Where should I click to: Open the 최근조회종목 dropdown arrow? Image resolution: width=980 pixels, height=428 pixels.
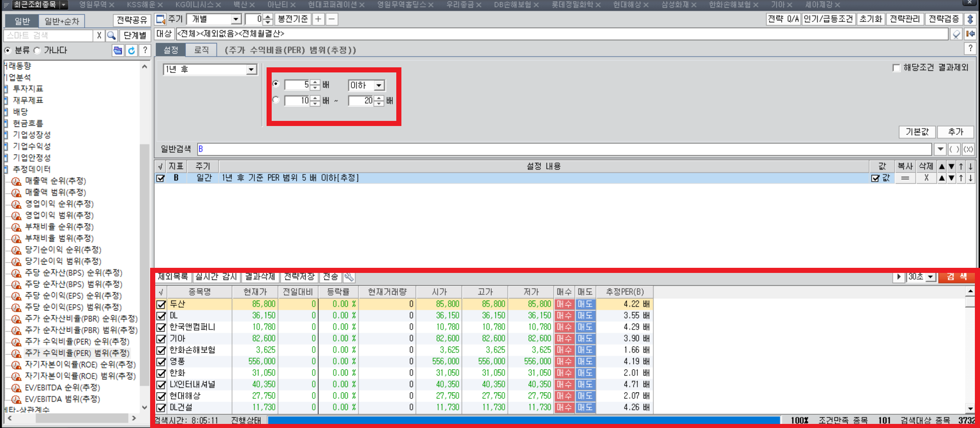63,5
